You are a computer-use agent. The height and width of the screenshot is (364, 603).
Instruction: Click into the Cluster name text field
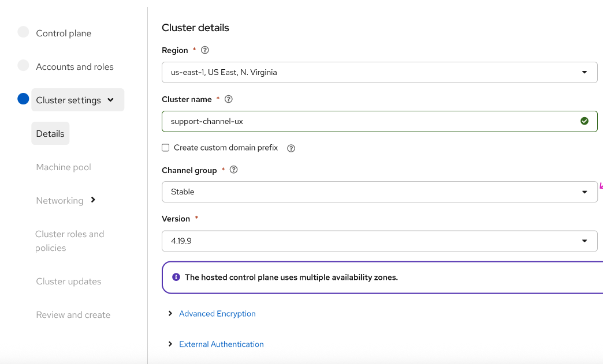[370, 121]
